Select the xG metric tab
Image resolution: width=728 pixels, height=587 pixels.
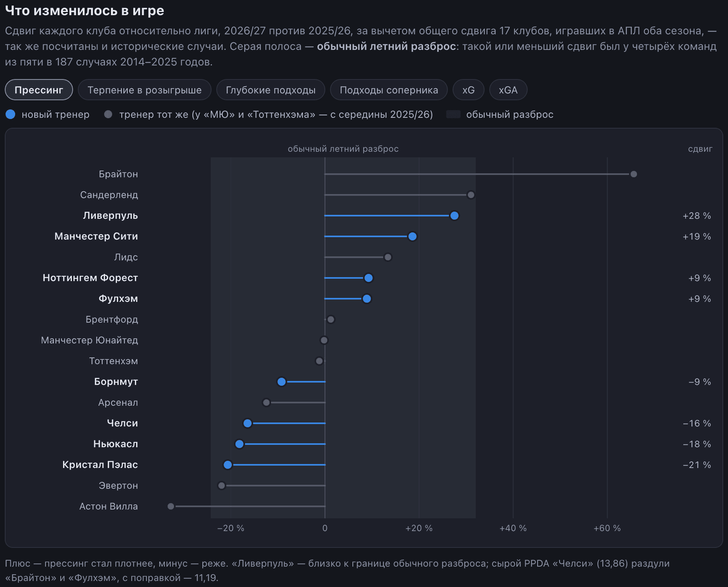469,90
